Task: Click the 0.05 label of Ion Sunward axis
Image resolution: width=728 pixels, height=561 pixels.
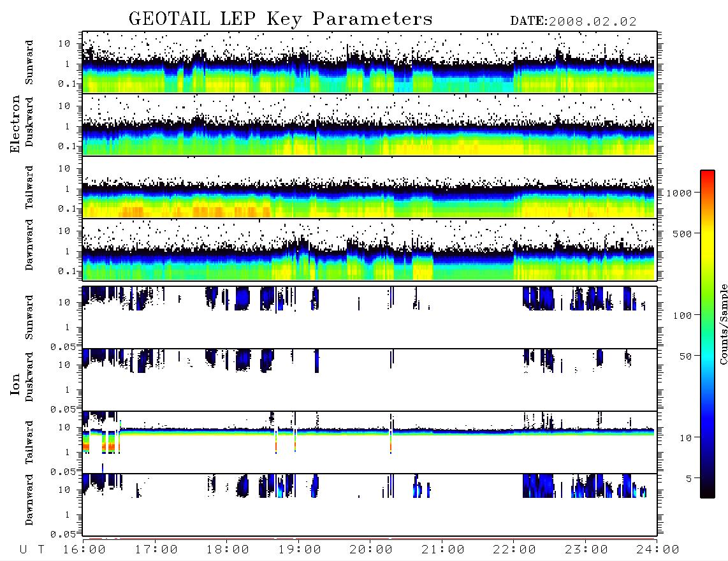Action: [63, 346]
